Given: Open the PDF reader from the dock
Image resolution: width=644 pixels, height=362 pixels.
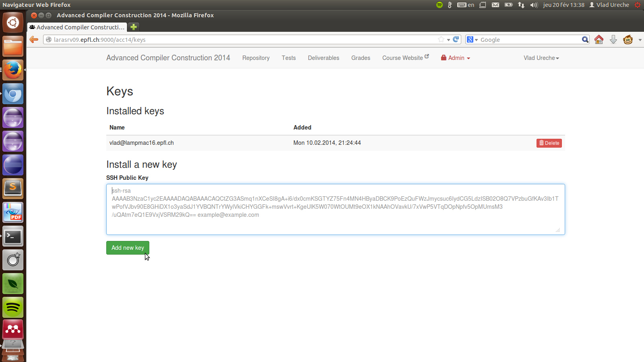Looking at the screenshot, I should (13, 212).
